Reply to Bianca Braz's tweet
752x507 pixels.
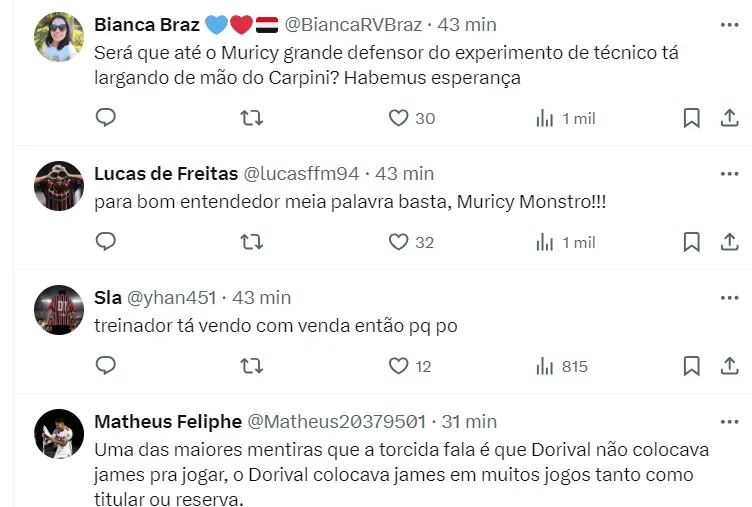[x=106, y=118]
